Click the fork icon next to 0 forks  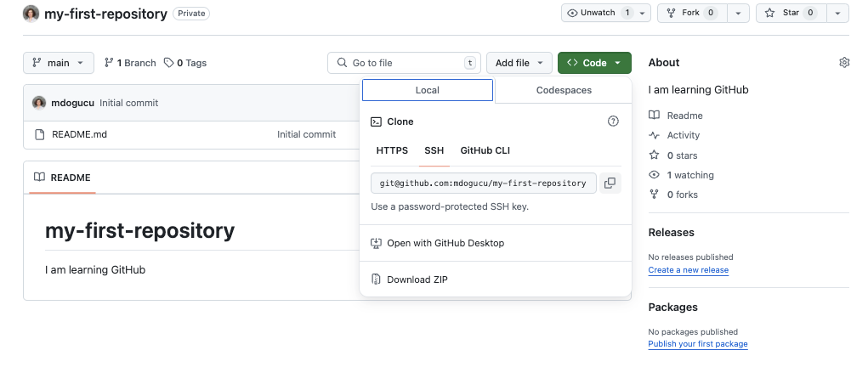pos(655,195)
